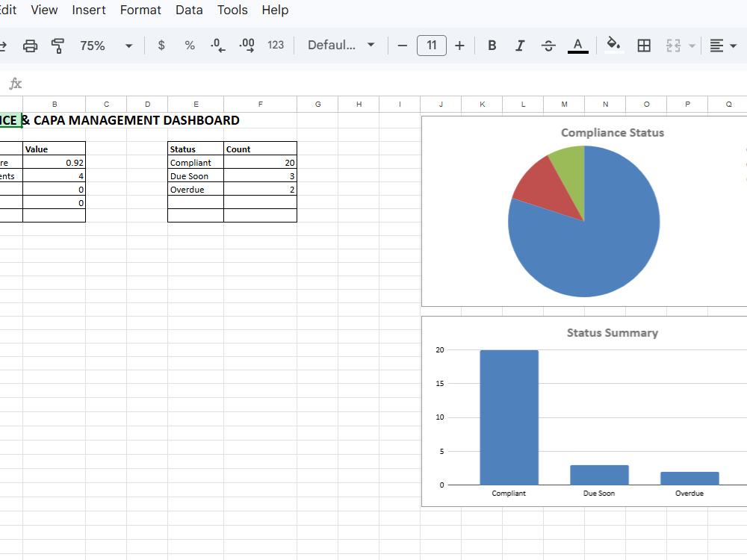The image size is (747, 560).
Task: Open the Help menu
Action: 275,10
